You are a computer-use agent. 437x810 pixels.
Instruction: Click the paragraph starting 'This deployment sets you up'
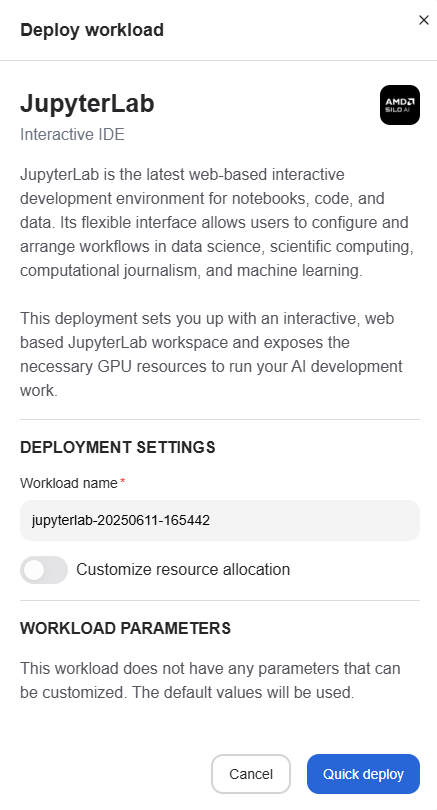(211, 354)
